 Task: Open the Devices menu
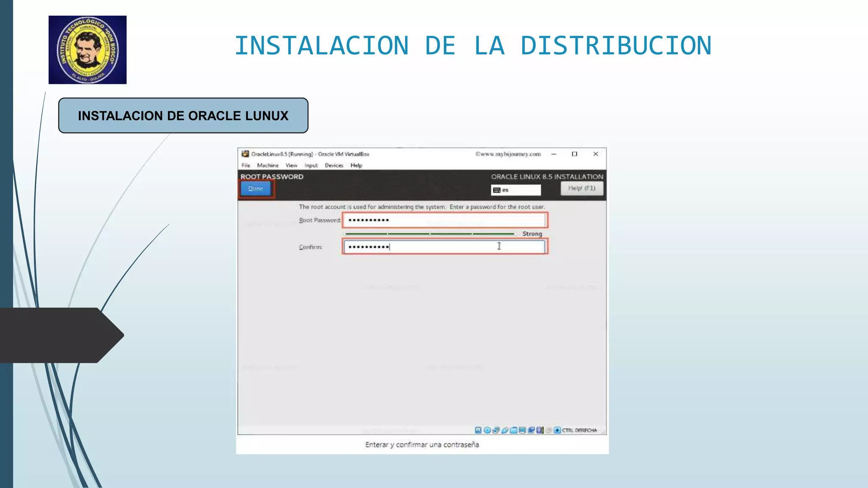334,165
